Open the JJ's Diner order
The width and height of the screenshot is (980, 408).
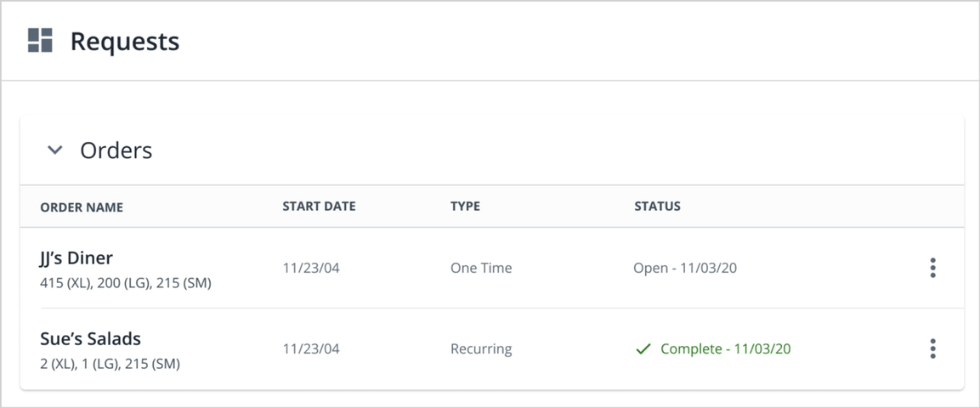[76, 258]
